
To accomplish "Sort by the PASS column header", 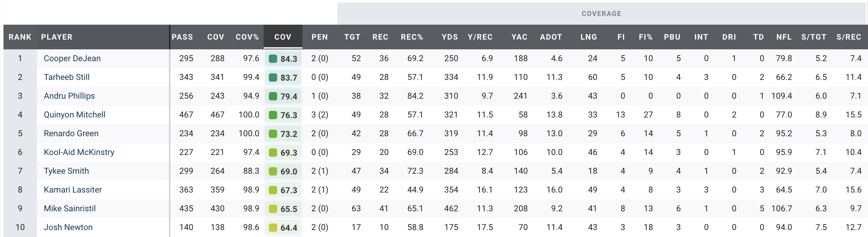I will tap(182, 37).
